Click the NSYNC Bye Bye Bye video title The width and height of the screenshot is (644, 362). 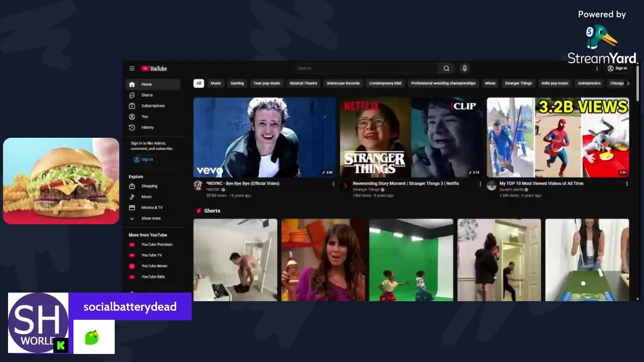[243, 184]
